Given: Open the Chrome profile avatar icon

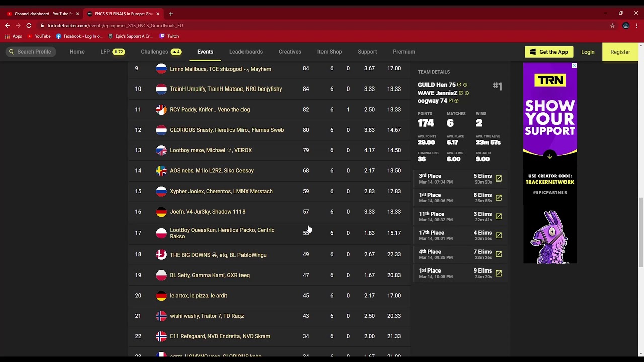Looking at the screenshot, I should 626,25.
